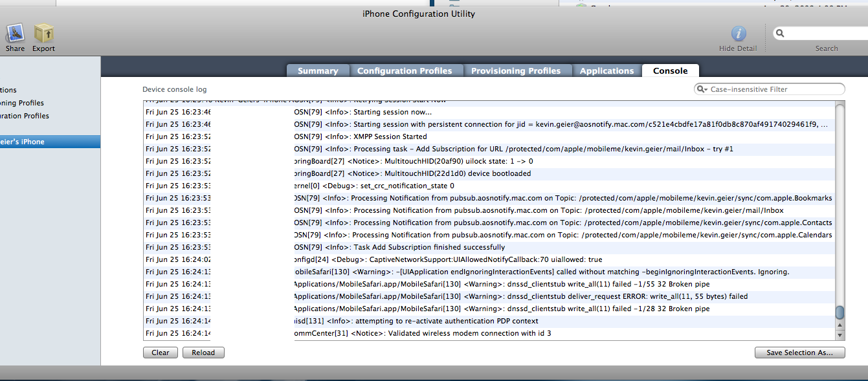The height and width of the screenshot is (381, 868).
Task: Click the scrollbar down arrow
Action: point(840,335)
